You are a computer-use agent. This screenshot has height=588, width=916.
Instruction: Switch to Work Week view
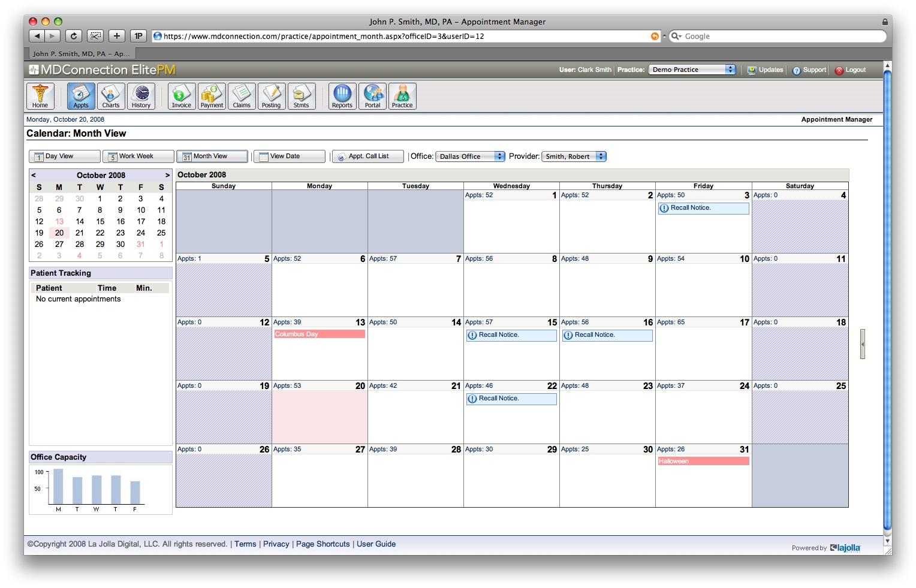pos(138,156)
